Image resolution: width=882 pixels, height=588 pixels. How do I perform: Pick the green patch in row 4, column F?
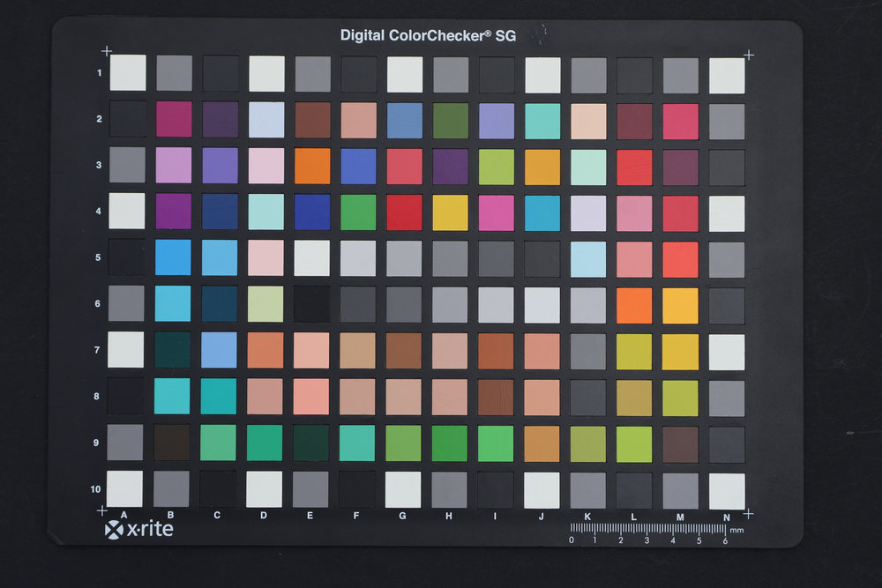[358, 212]
